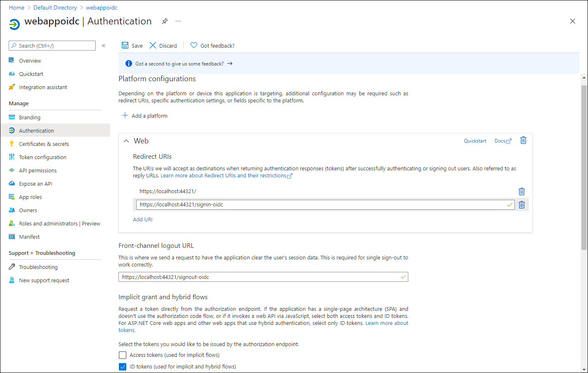Image resolution: width=588 pixels, height=373 pixels.
Task: Click Default Directory breadcrumb
Action: pyautogui.click(x=55, y=7)
